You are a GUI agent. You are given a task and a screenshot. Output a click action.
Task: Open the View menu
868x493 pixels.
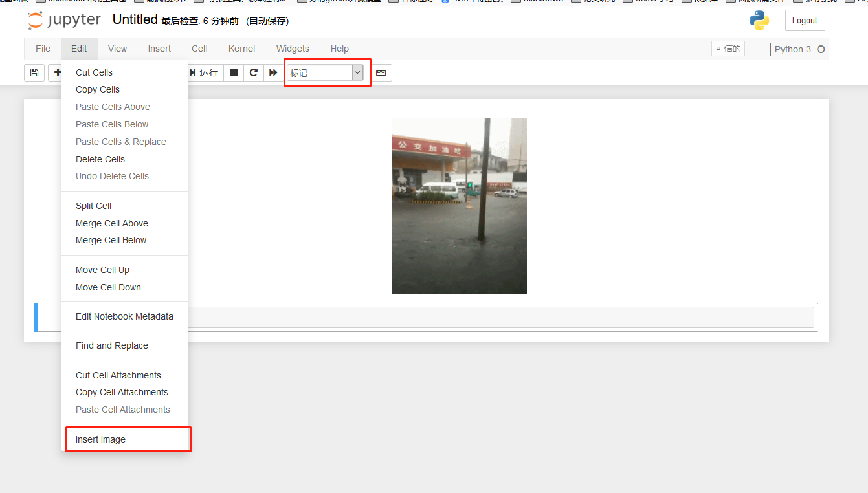[117, 49]
